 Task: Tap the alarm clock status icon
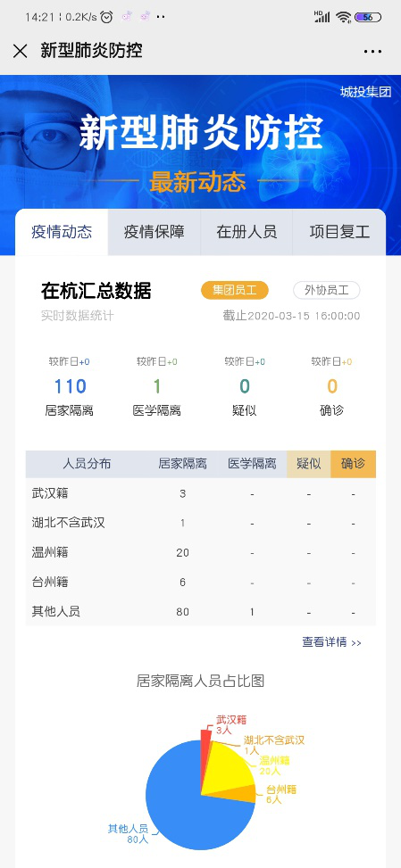(106, 17)
